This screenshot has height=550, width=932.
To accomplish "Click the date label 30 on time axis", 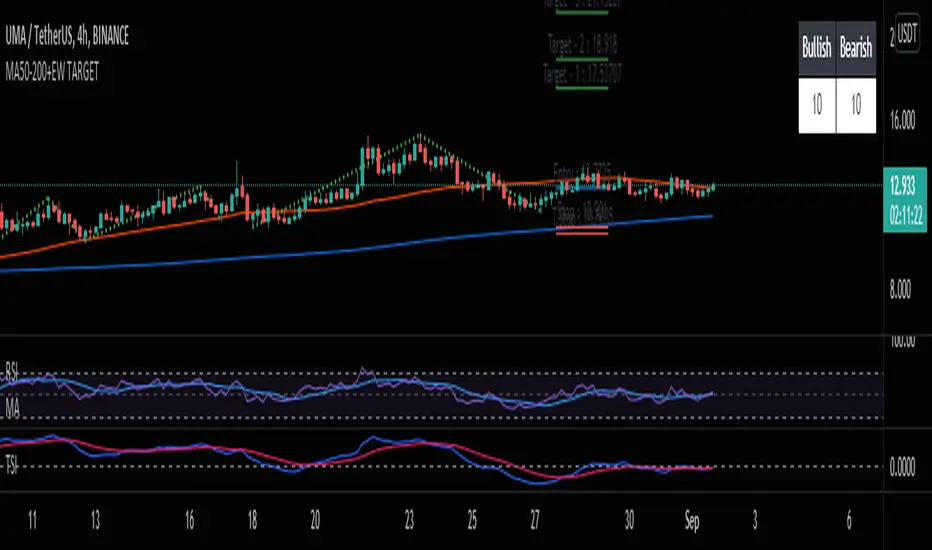I will pyautogui.click(x=629, y=521).
